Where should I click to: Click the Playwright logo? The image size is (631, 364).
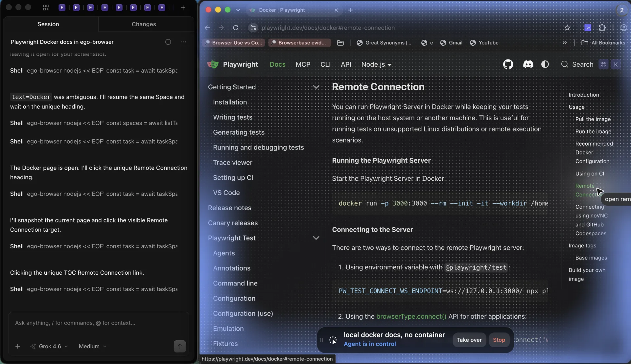pyautogui.click(x=213, y=64)
